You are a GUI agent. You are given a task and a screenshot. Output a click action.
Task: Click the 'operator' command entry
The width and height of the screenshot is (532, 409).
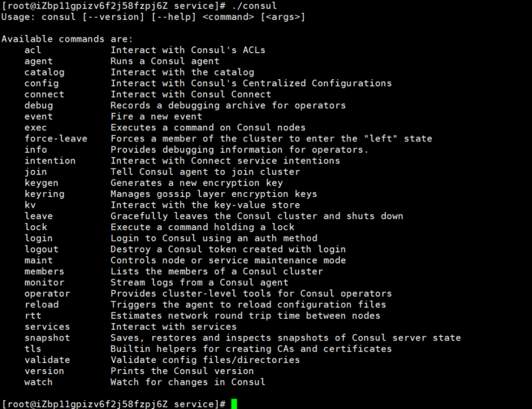tap(47, 293)
